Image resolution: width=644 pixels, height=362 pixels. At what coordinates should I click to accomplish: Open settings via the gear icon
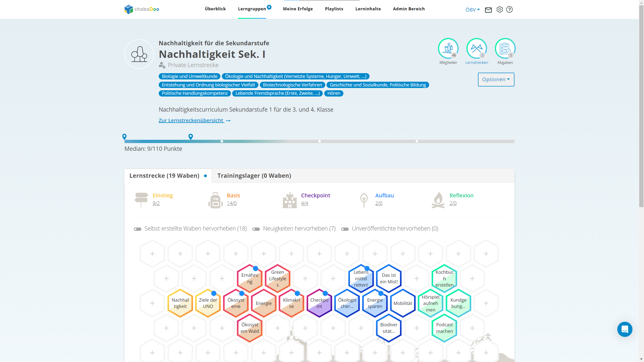500,9
